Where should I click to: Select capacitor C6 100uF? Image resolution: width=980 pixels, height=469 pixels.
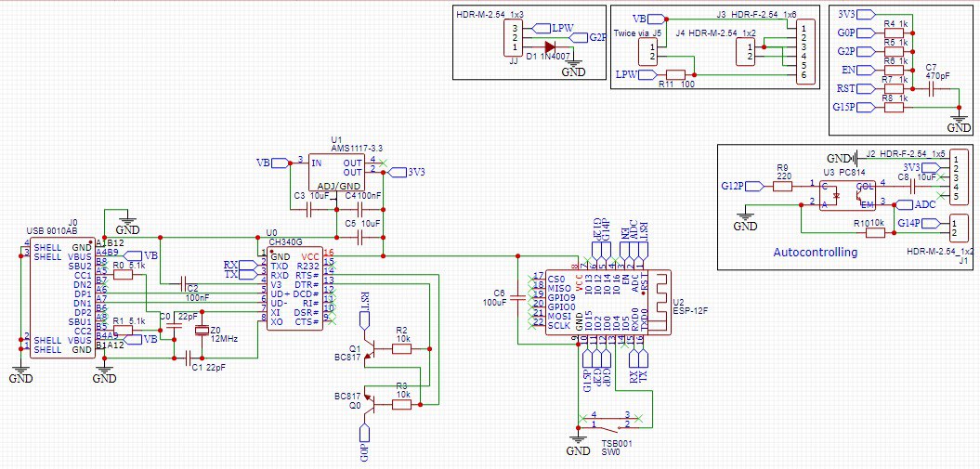[x=518, y=298]
